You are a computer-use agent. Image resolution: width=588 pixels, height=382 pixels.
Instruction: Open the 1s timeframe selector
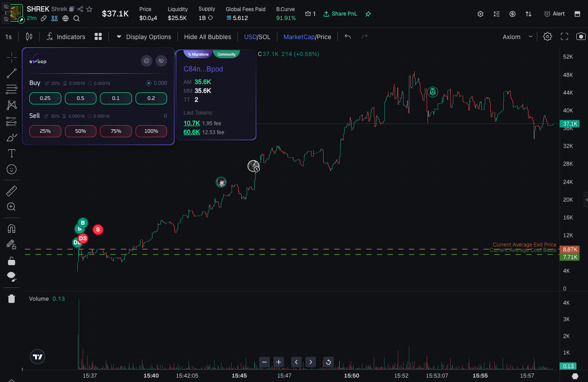pos(8,37)
